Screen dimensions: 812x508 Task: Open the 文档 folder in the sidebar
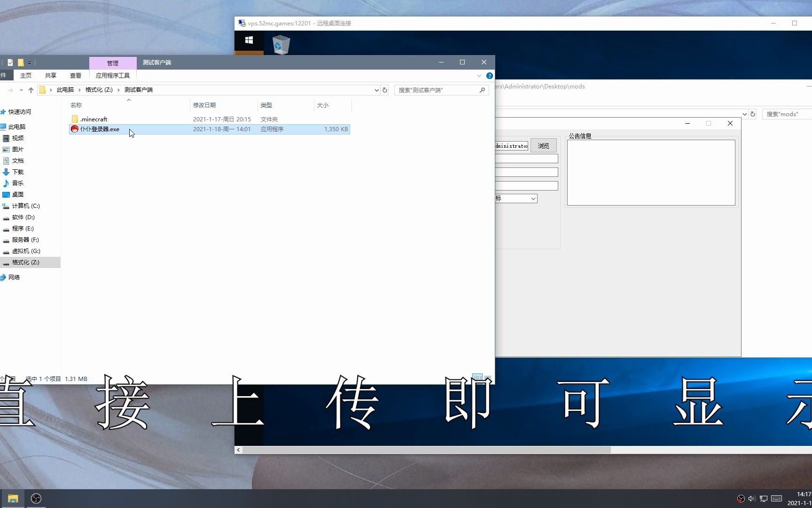click(x=18, y=161)
